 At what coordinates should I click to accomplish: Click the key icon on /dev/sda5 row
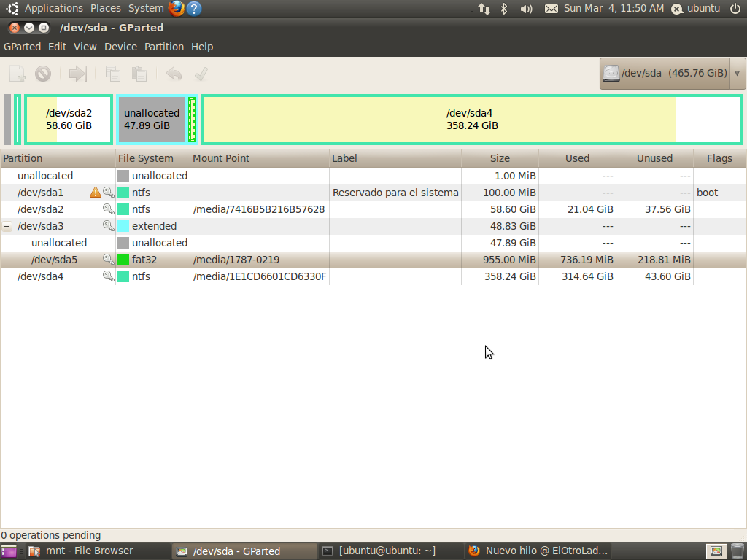coord(109,260)
